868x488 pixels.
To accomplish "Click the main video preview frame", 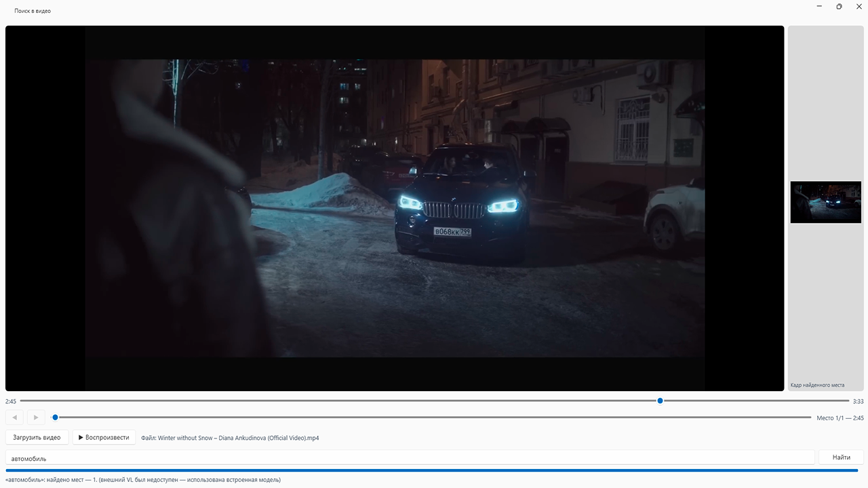I will click(x=395, y=208).
